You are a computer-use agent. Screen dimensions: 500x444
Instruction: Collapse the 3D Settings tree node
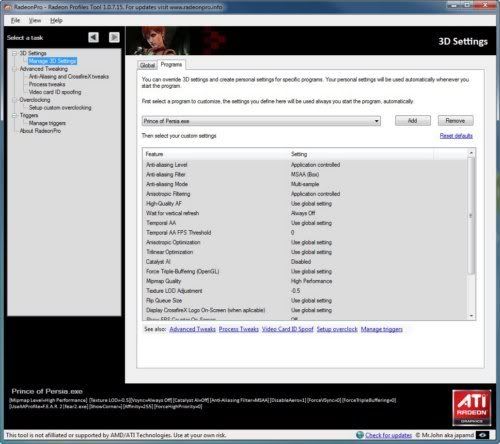[14, 53]
